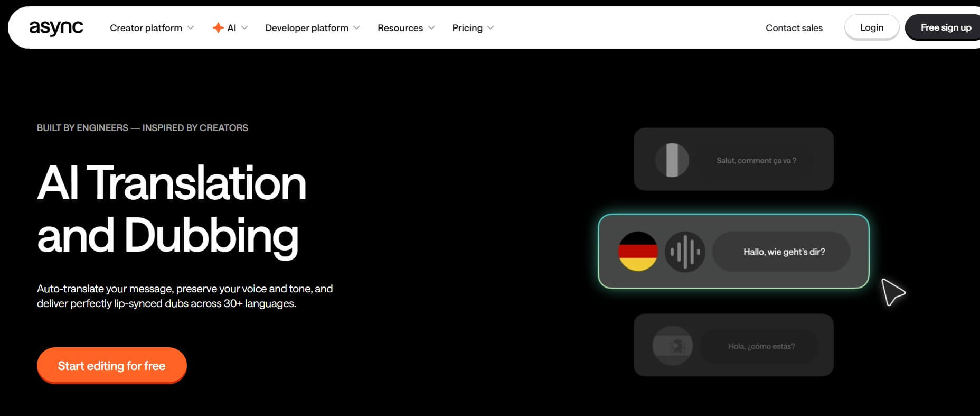Click Start editing for free
The image size is (980, 416).
tap(112, 365)
